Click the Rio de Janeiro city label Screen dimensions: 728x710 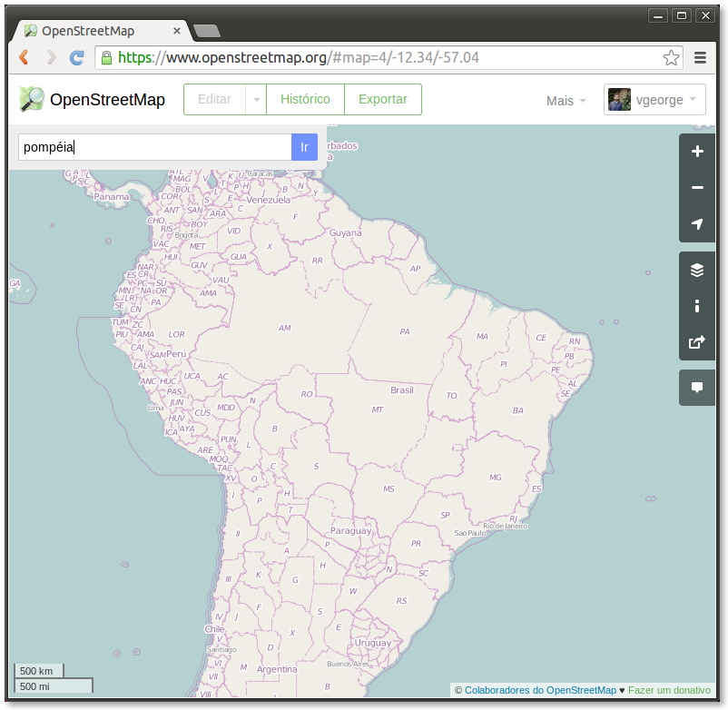point(505,526)
